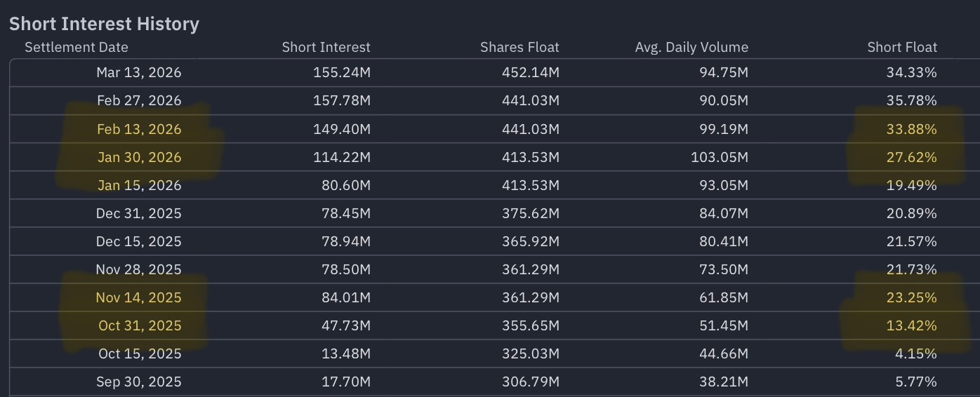The image size is (980, 397).
Task: Select the highlighted 13.42% short float value
Action: [x=912, y=325]
